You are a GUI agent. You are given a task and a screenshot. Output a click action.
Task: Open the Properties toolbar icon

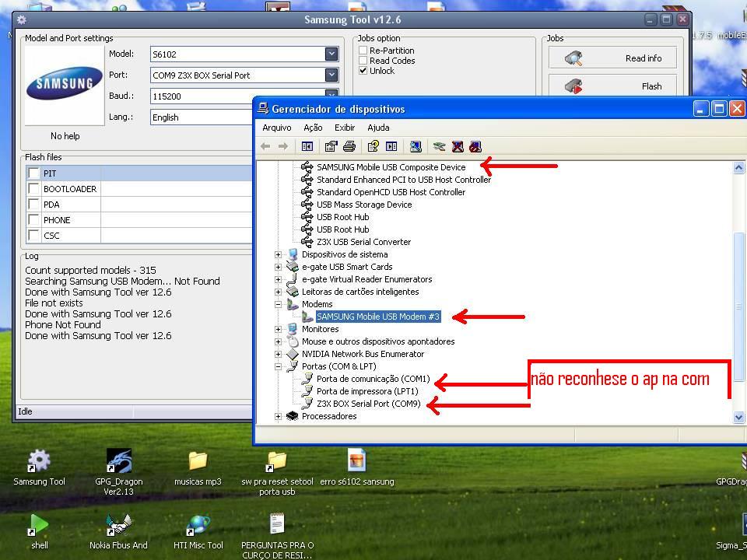tap(331, 147)
